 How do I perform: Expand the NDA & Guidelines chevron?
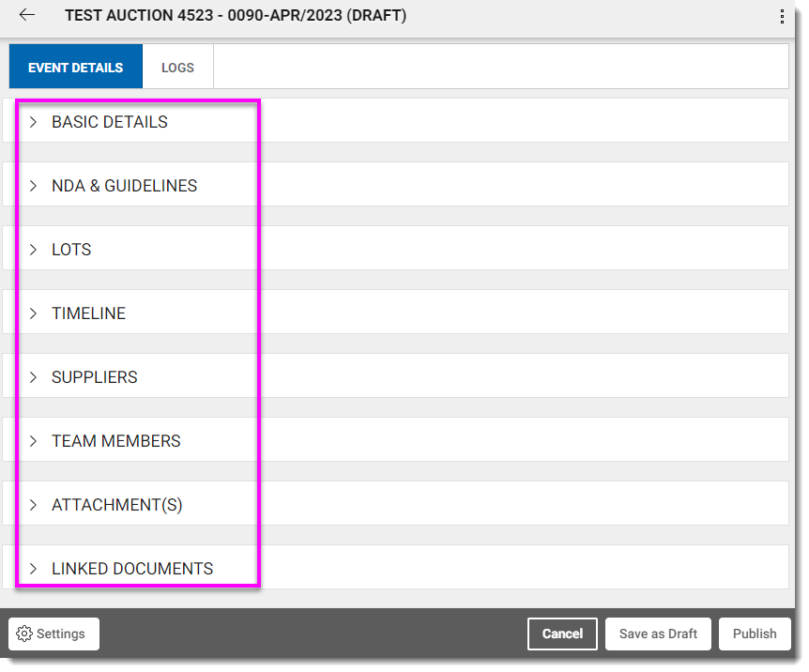tap(33, 186)
